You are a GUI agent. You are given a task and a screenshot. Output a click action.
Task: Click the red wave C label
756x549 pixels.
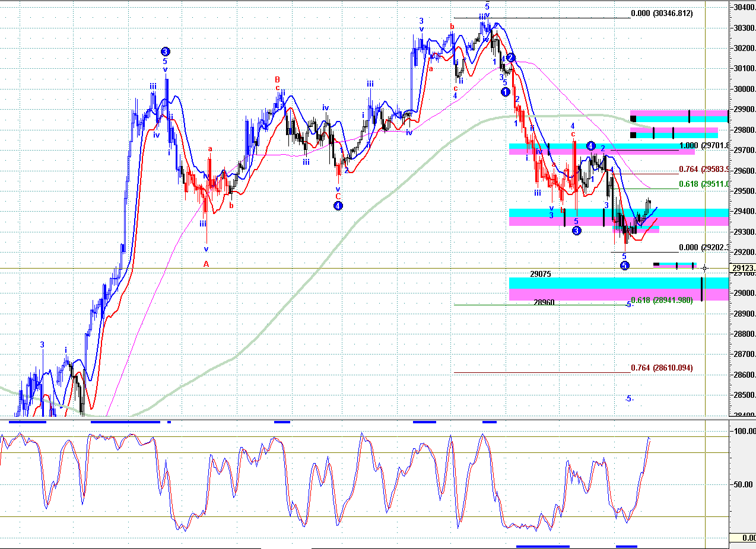point(338,196)
